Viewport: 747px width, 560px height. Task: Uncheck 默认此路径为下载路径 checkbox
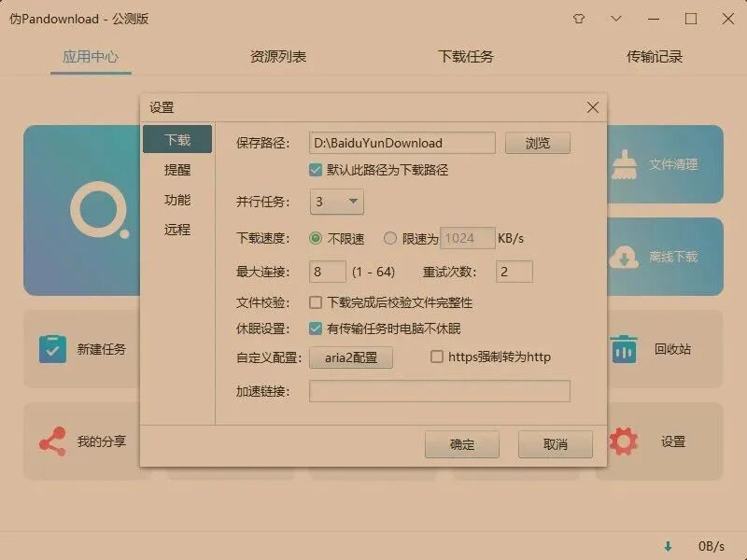pyautogui.click(x=316, y=170)
